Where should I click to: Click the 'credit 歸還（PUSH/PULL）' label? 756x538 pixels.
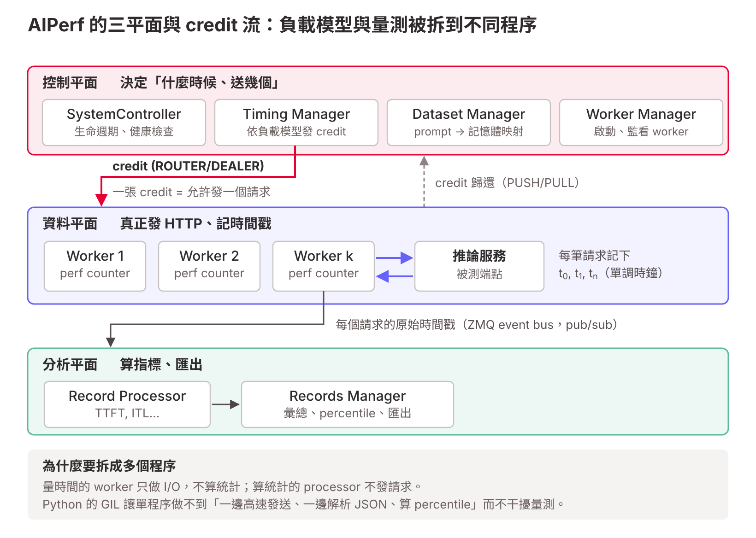[508, 183]
